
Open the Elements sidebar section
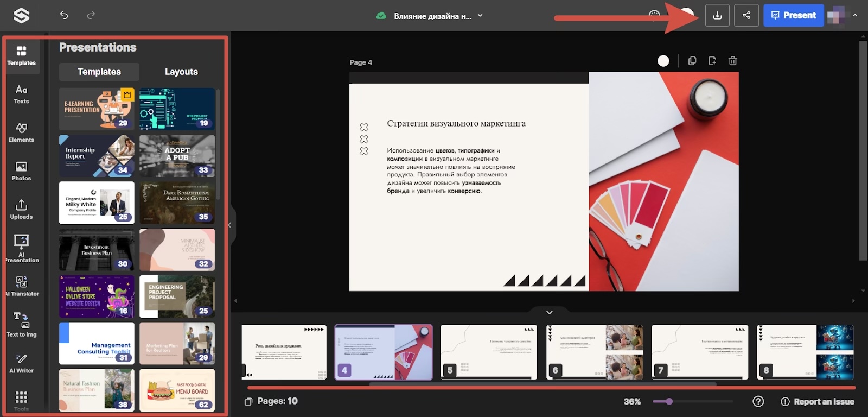[22, 132]
